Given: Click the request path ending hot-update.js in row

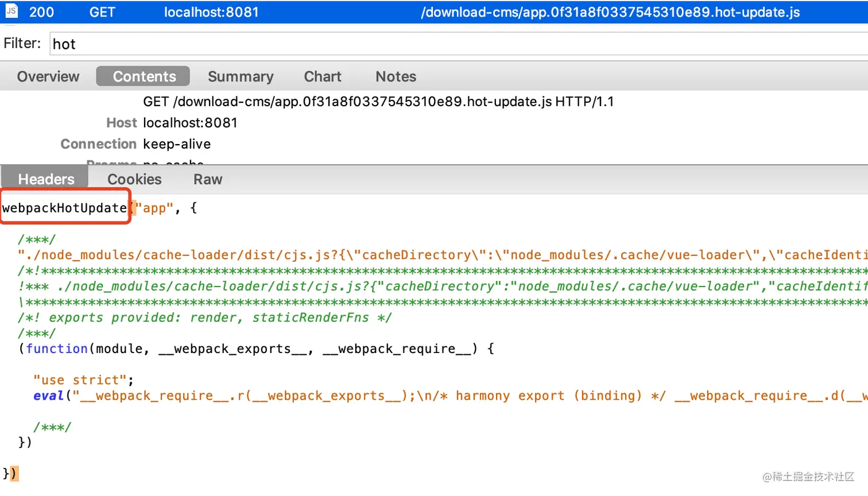Looking at the screenshot, I should pos(610,12).
